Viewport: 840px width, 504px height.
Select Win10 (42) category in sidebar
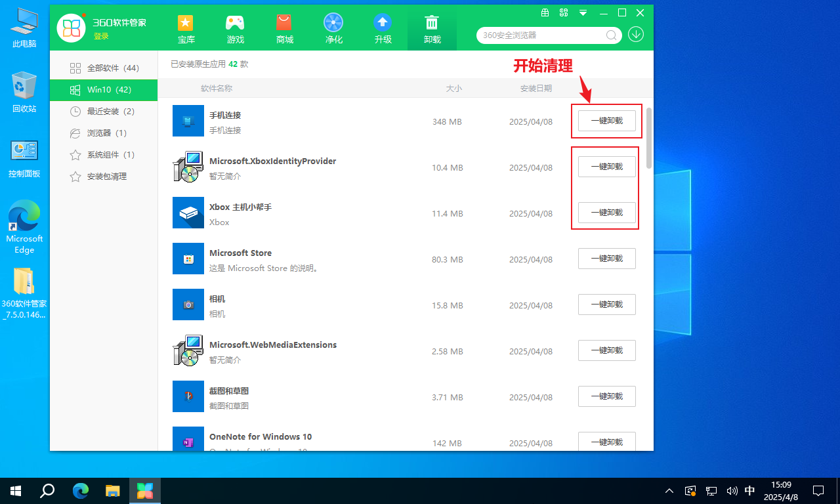104,90
